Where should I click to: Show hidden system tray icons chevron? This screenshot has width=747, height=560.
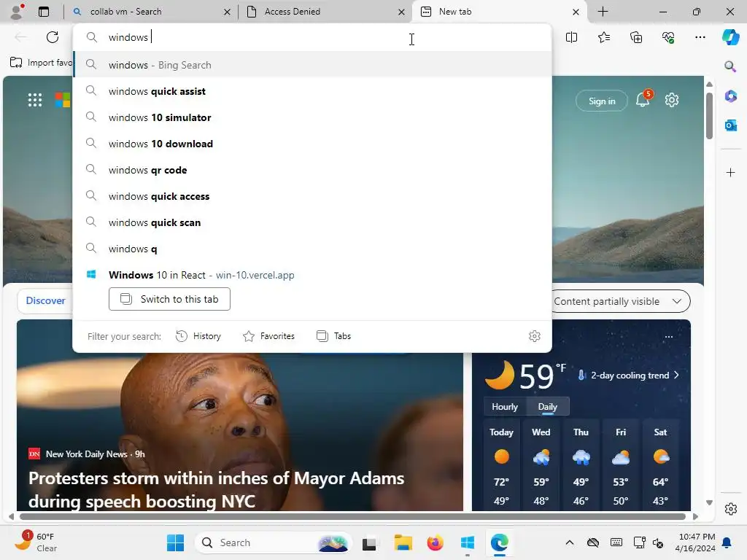[x=569, y=542]
